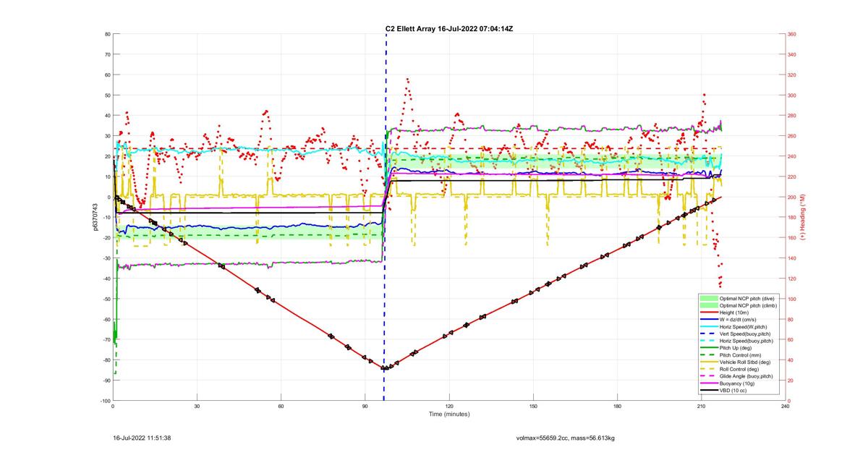
Task: Click legend entry "Pitch Control (mm)"
Action: click(741, 355)
